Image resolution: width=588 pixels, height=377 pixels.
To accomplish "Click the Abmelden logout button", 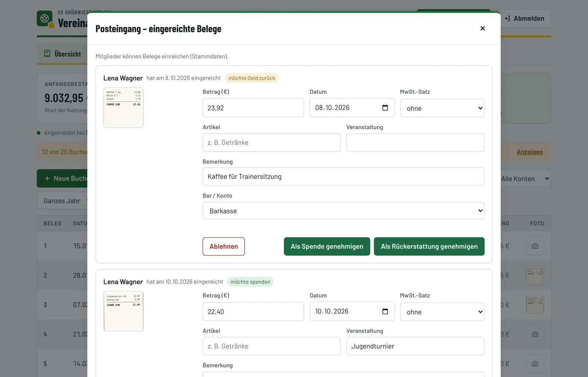I will (525, 18).
